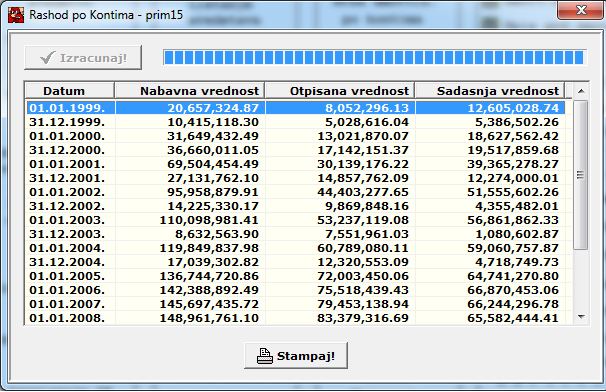
Task: Click value 5,028,616.04
Action: point(366,122)
